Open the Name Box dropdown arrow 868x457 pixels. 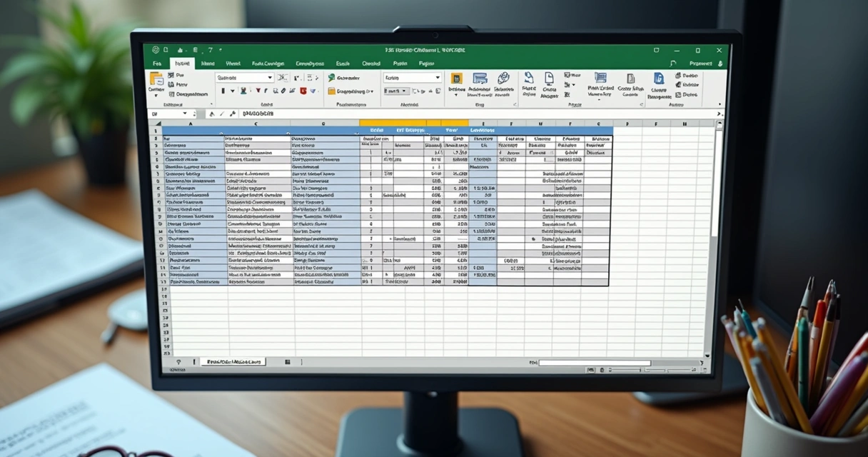[185, 114]
